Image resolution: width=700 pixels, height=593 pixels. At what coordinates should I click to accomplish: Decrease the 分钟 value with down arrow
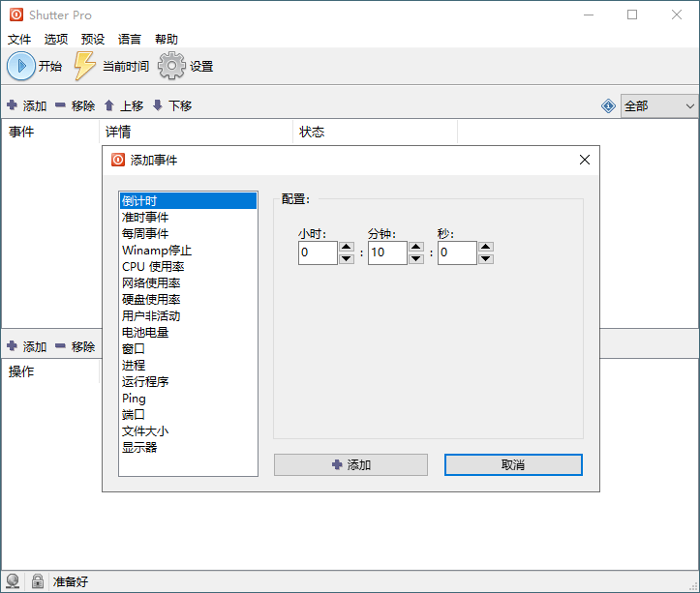point(416,259)
